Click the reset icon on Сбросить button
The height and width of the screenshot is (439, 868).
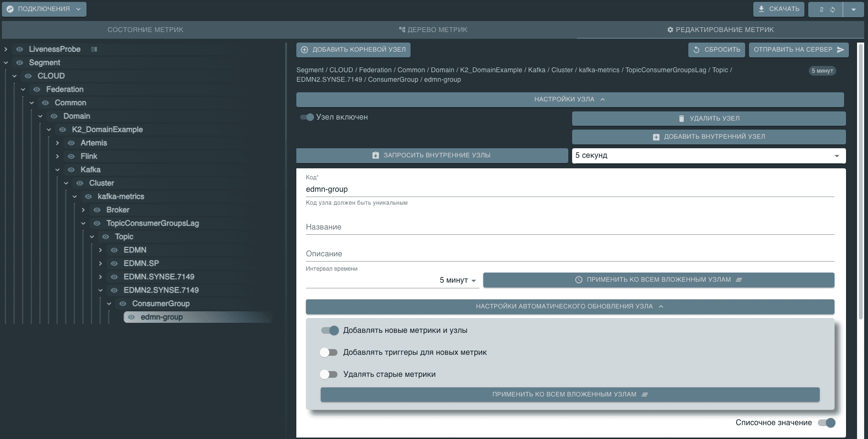[x=696, y=50]
